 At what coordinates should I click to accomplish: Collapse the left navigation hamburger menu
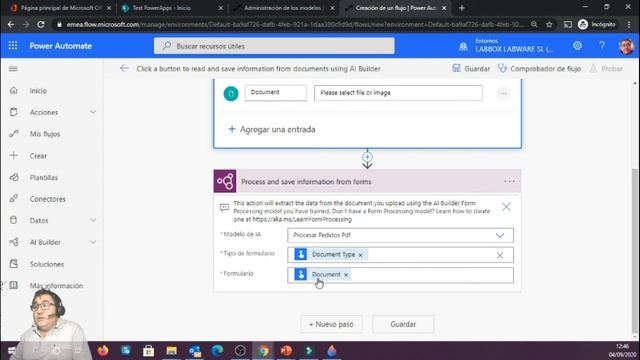point(13,69)
